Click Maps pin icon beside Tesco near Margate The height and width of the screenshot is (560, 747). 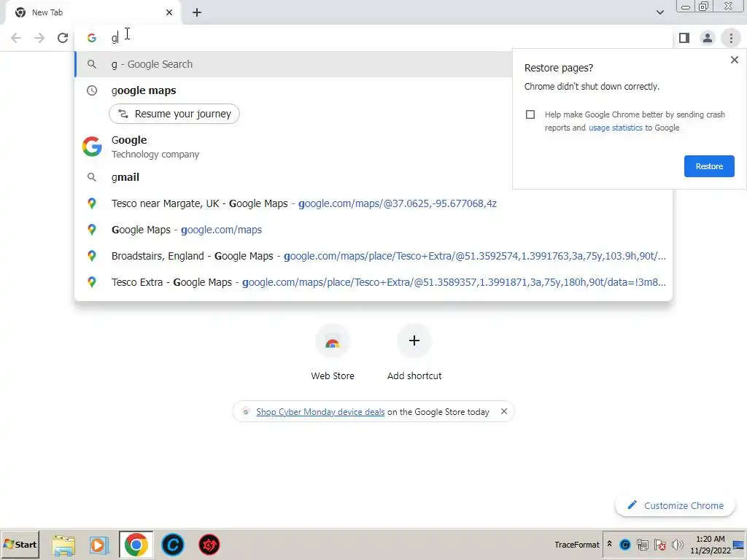pyautogui.click(x=92, y=203)
